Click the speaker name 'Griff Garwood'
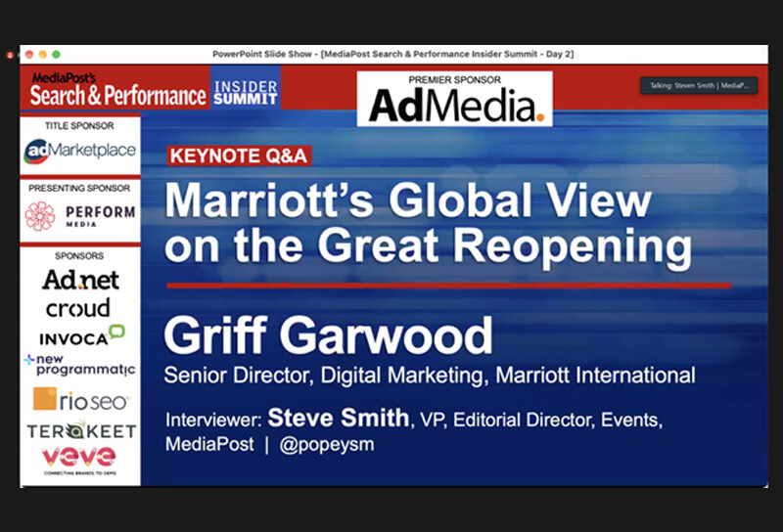The width and height of the screenshot is (783, 532). coord(328,335)
